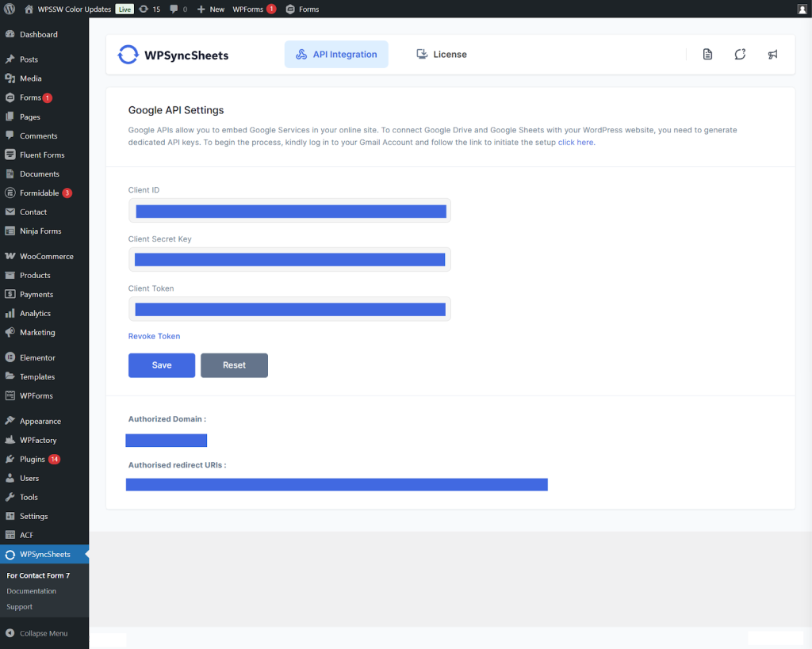812x649 pixels.
Task: Open the Documentation submenu link
Action: click(x=32, y=591)
